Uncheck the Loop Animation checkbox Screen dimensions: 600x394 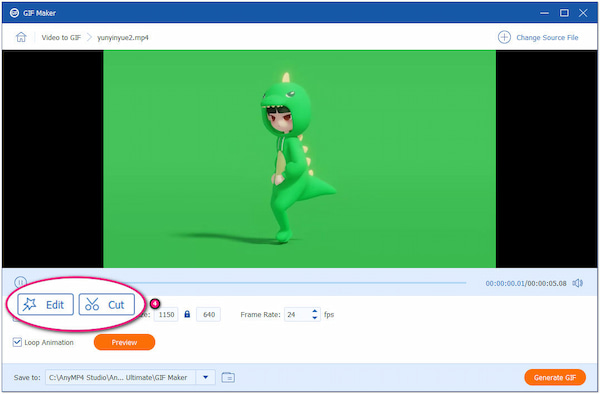(17, 342)
